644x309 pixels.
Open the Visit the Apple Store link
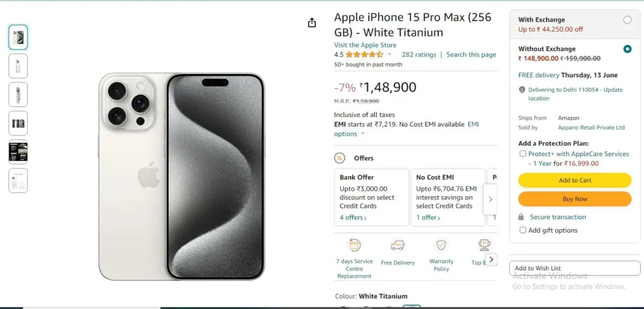pos(365,45)
